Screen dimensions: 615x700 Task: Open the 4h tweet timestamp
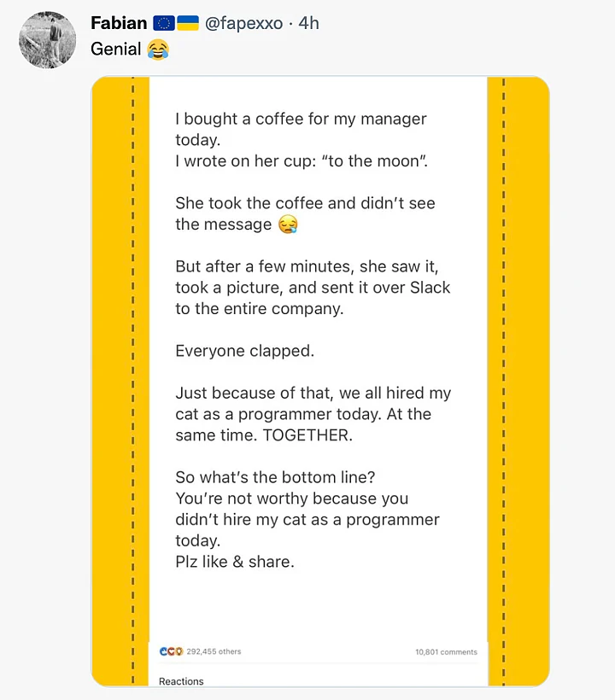coord(308,23)
